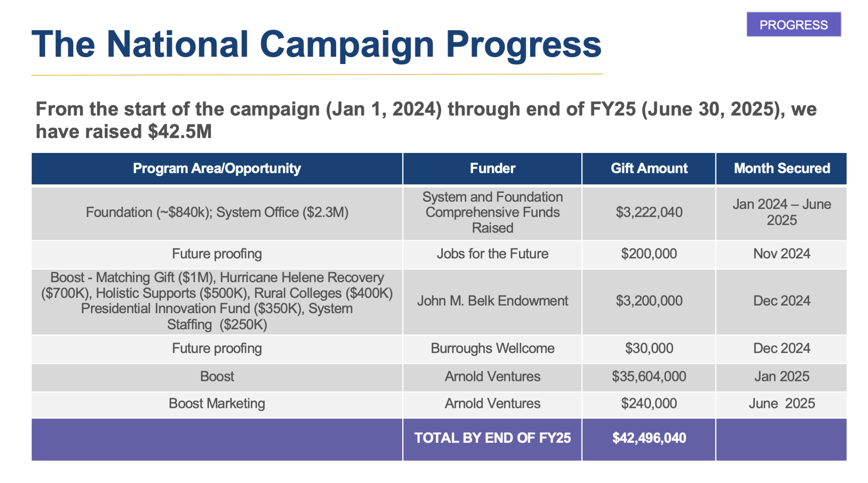Click the Burroughs Wellcome funder cell
The width and height of the screenshot is (868, 483).
(492, 348)
